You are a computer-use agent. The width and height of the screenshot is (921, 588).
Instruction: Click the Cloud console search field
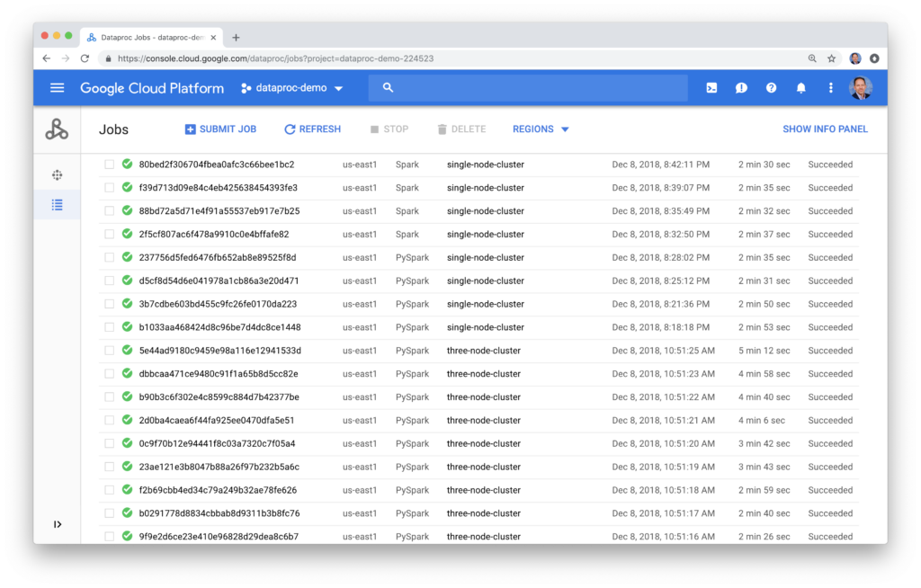(x=527, y=87)
